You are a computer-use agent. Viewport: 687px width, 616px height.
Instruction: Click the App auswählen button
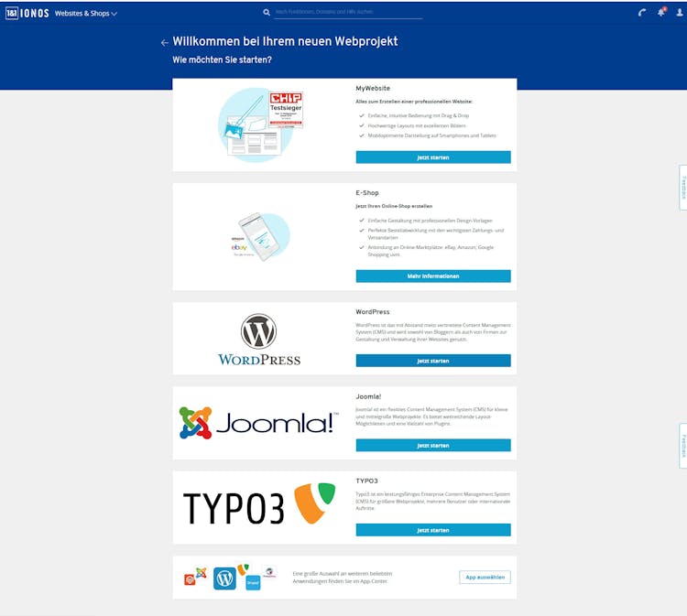pyautogui.click(x=485, y=577)
